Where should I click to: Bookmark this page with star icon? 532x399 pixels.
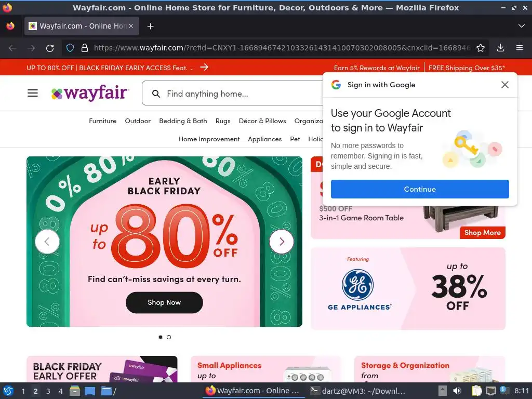click(481, 48)
